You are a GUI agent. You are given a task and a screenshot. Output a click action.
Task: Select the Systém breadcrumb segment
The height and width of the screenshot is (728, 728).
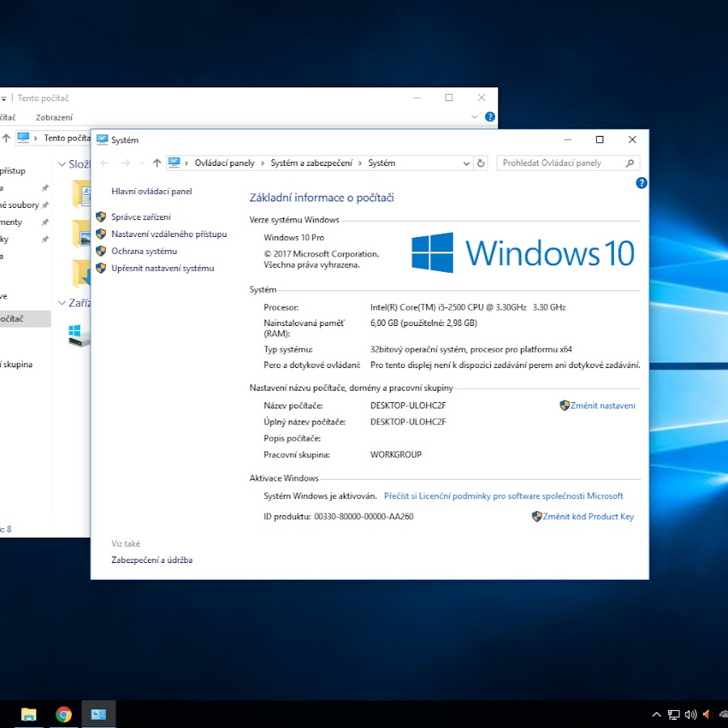click(x=382, y=163)
